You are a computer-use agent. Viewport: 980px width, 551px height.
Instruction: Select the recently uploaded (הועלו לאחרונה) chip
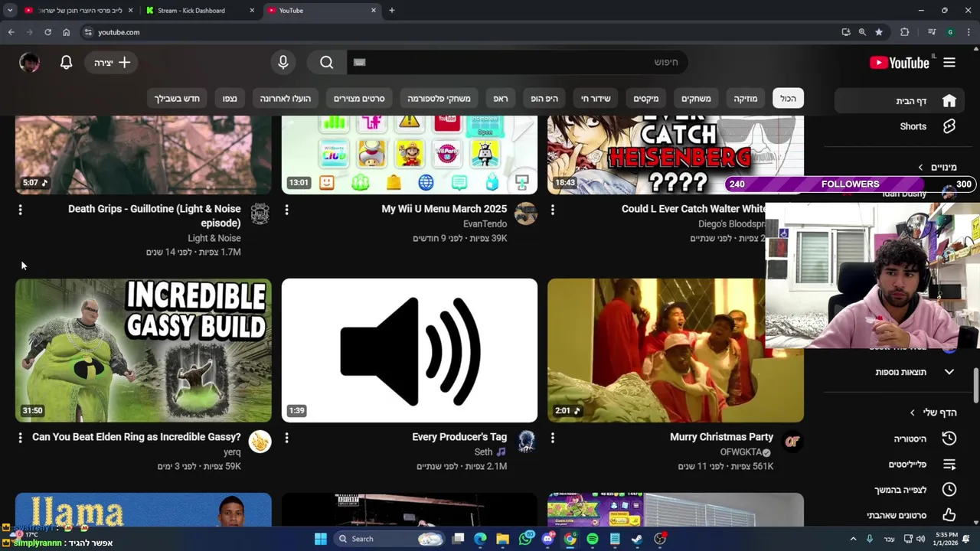(285, 98)
